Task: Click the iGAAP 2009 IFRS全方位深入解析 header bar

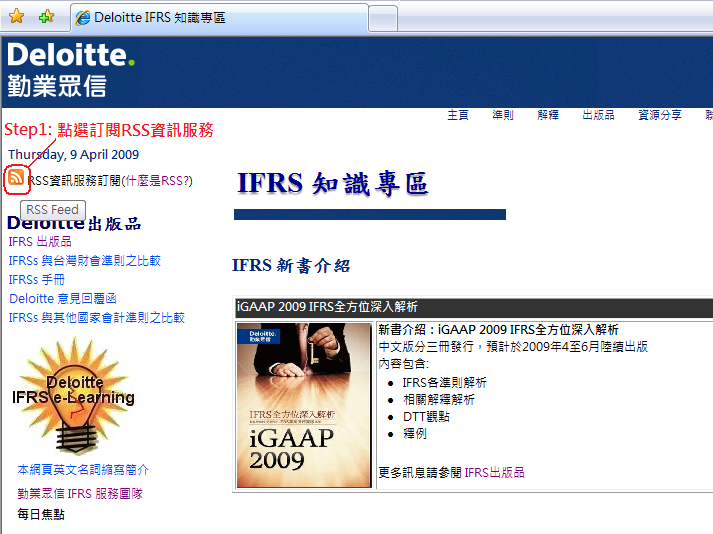Action: 473,307
